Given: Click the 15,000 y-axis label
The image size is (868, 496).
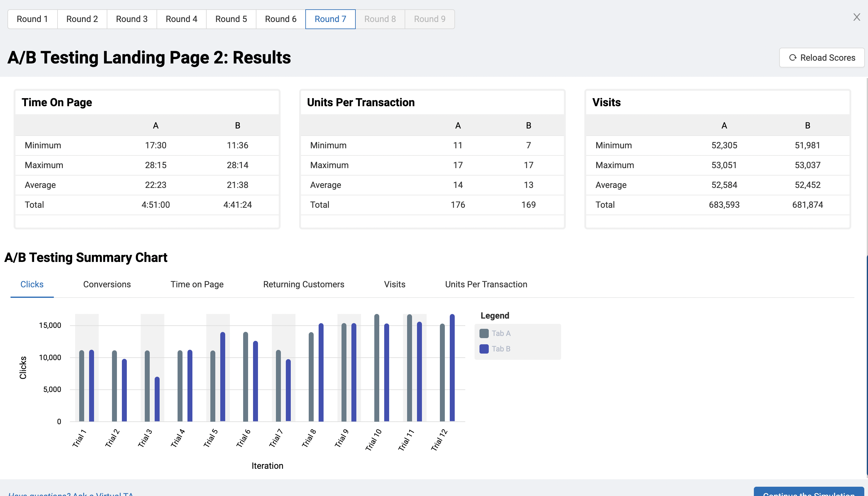Looking at the screenshot, I should [x=50, y=325].
